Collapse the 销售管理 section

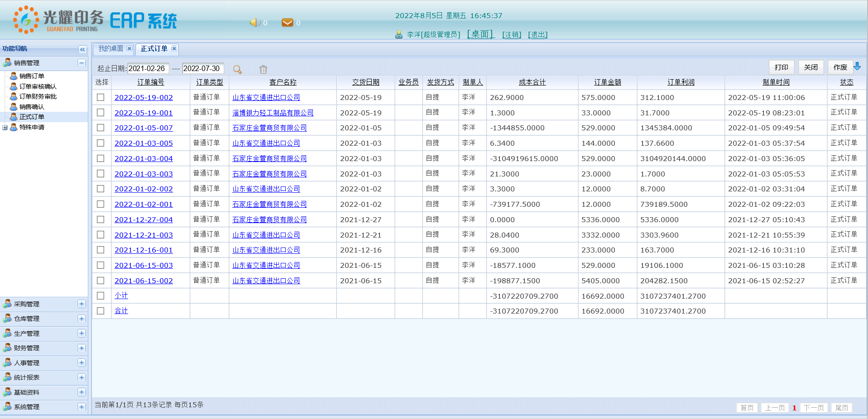click(82, 63)
